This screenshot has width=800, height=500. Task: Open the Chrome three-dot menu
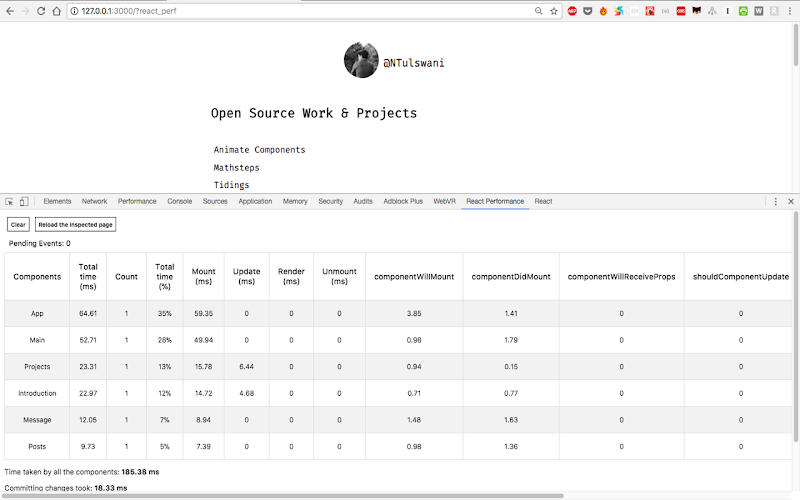point(789,11)
